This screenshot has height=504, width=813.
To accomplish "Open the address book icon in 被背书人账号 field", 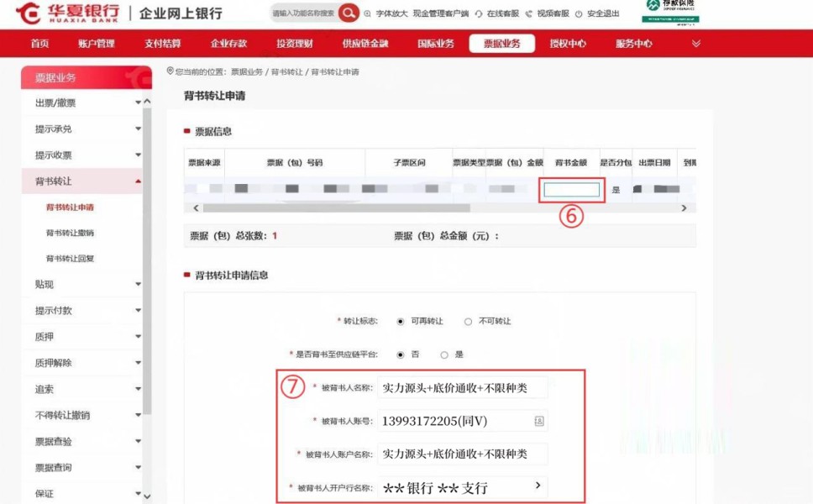I will pyautogui.click(x=538, y=420).
